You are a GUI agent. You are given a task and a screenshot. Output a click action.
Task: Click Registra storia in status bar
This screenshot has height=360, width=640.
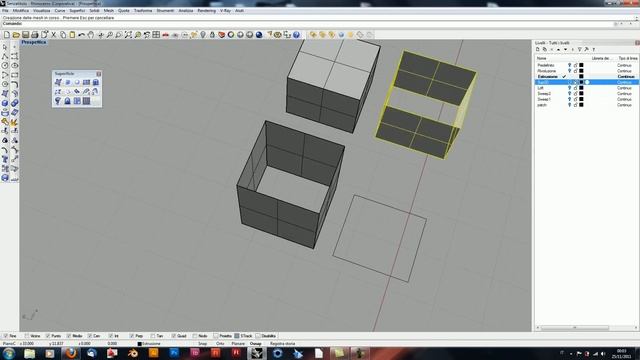(x=282, y=344)
